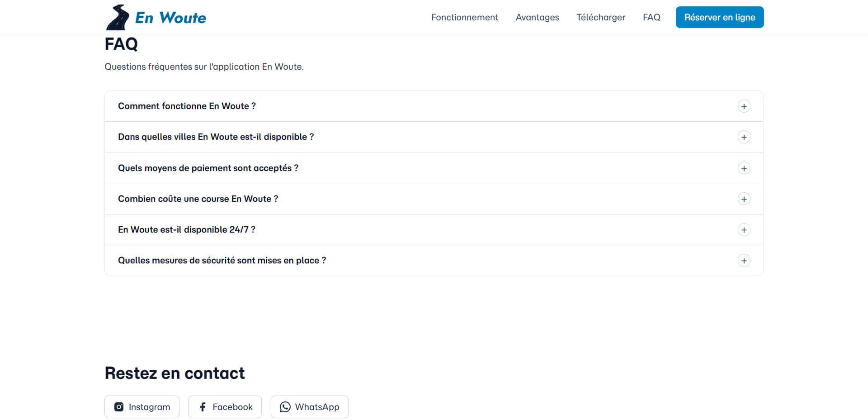Select the WhatsApp phone icon

(285, 407)
